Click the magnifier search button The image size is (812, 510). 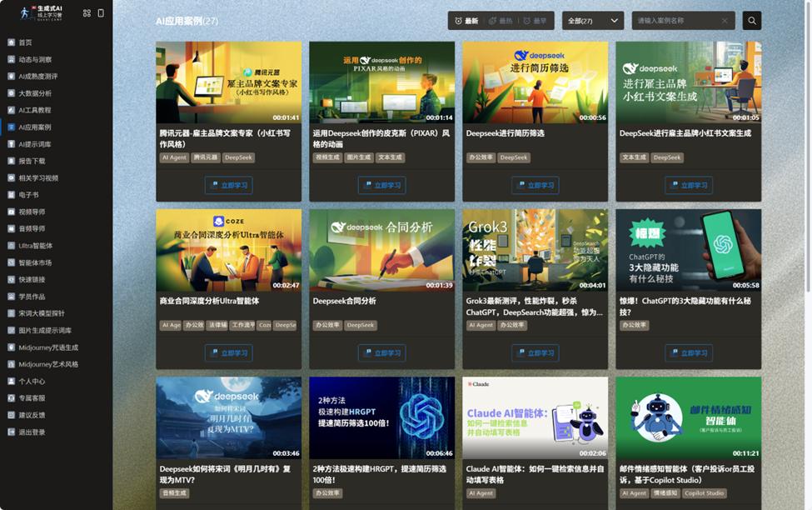[x=751, y=21]
